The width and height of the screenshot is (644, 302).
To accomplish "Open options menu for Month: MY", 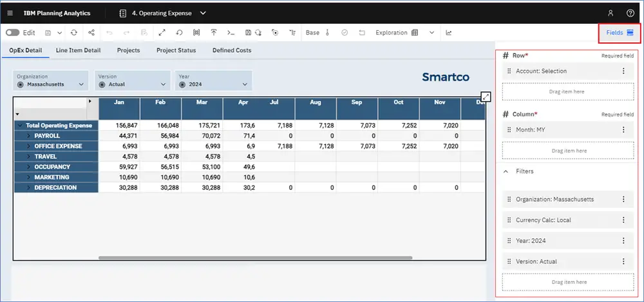I will tap(623, 130).
